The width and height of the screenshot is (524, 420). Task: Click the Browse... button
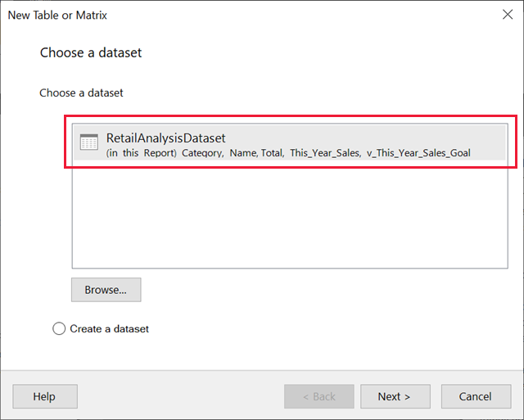coord(106,290)
